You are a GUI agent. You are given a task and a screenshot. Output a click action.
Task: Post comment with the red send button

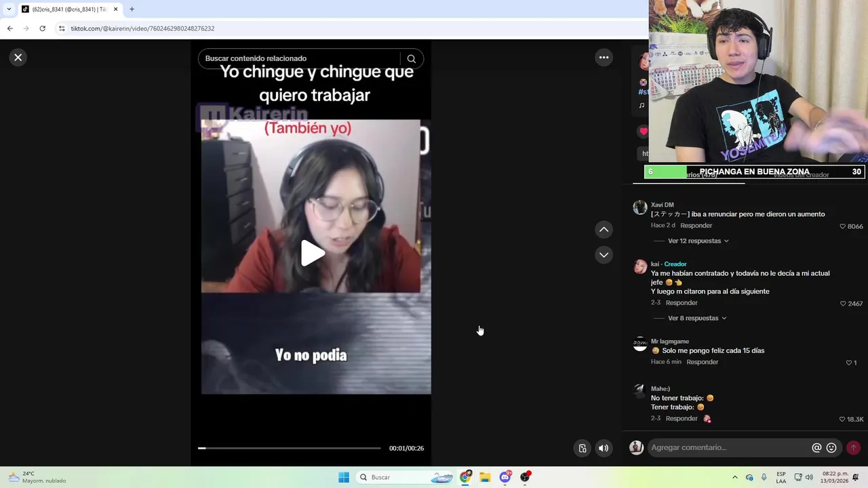(x=854, y=447)
